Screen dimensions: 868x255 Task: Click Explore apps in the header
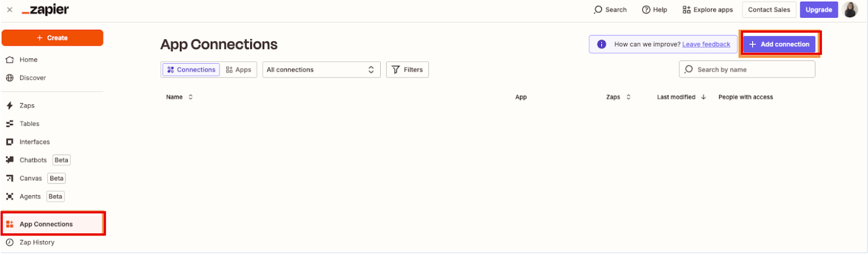pyautogui.click(x=708, y=10)
